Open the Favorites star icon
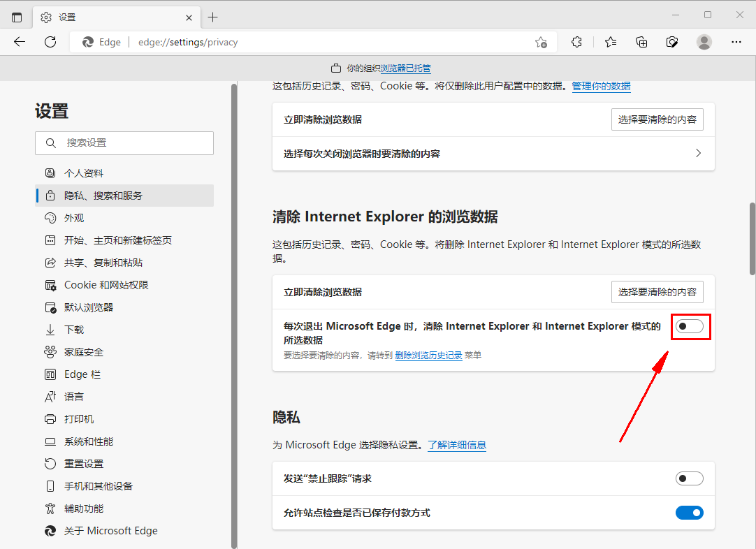 610,42
